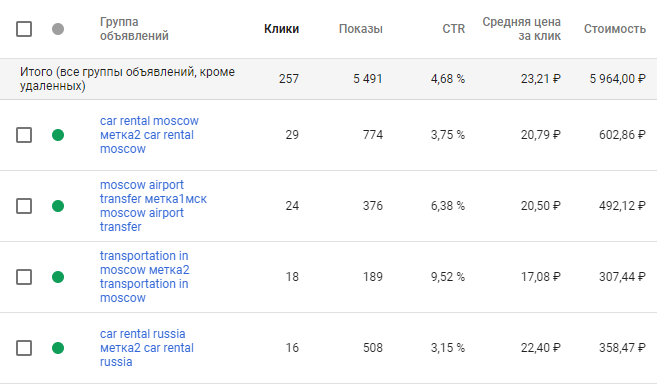
Task: Open the car rental russia ad group
Action: click(147, 348)
